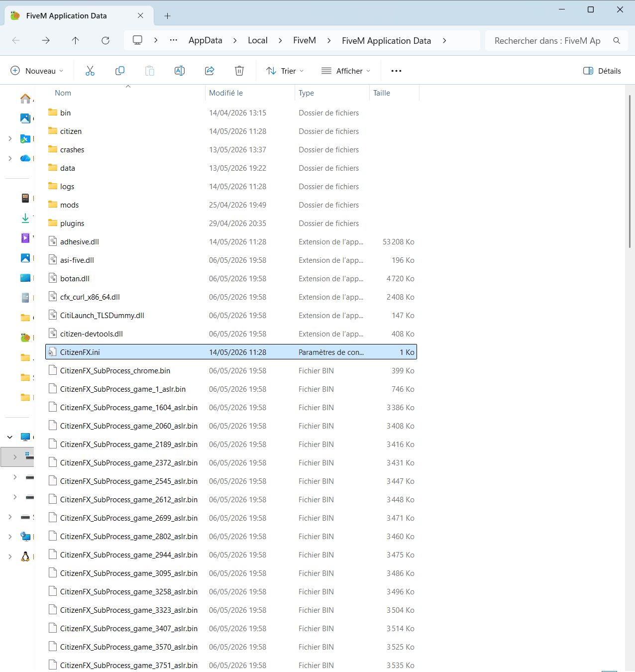Expand chevron after AppData breadcrumb
This screenshot has width=635, height=672.
click(x=235, y=40)
